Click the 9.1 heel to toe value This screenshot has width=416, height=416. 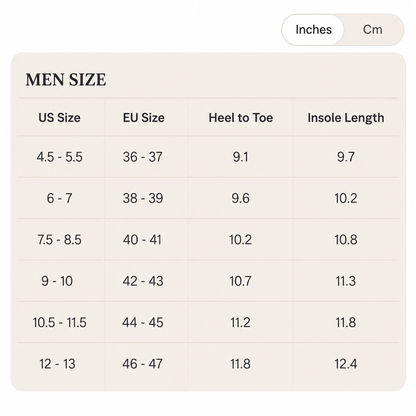point(240,157)
